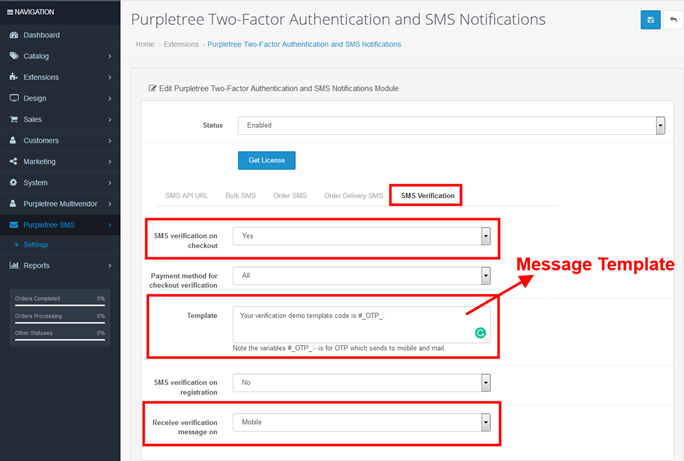Click the Orders Completed progress bar
The width and height of the screenshot is (684, 461).
coord(60,305)
